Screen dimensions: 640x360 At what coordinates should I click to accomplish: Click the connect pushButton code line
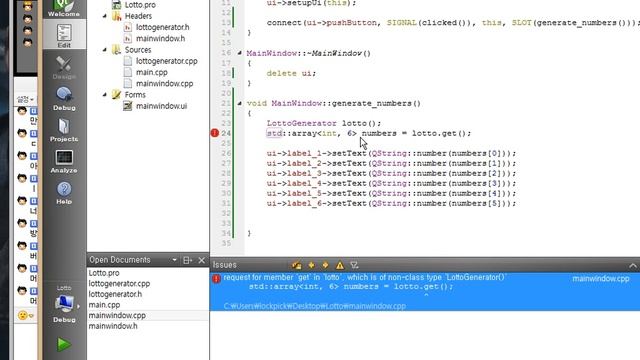pos(453,23)
